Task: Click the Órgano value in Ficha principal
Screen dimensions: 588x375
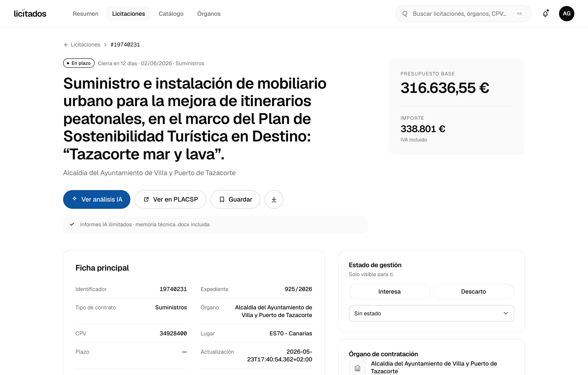Action: point(274,311)
